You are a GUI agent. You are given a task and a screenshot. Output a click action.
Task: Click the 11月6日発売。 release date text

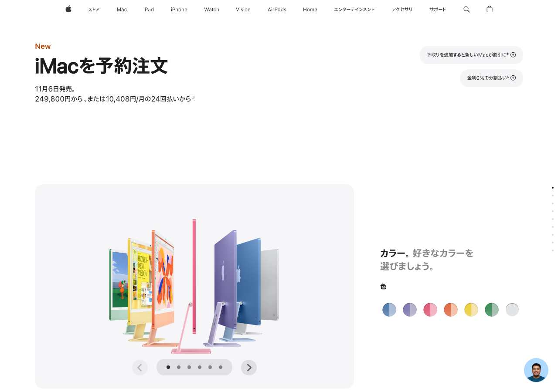point(55,89)
